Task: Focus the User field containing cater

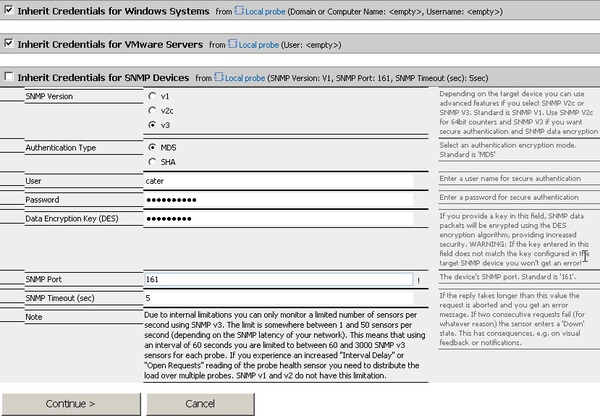Action: click(x=279, y=181)
